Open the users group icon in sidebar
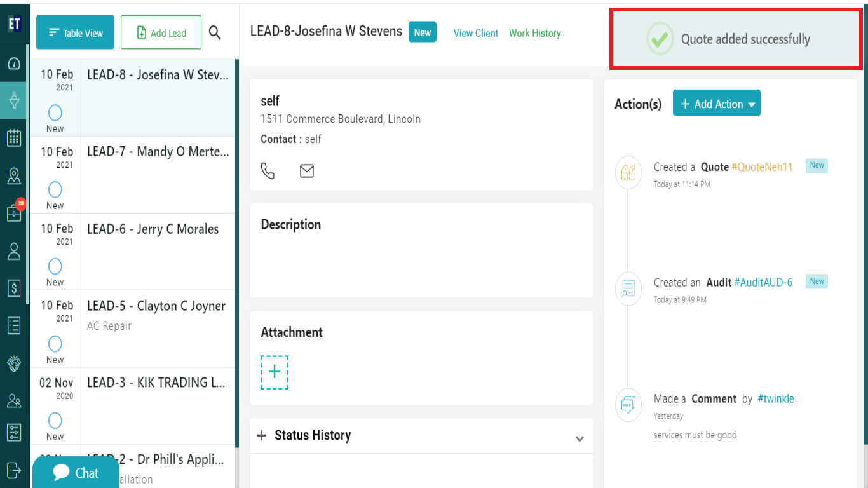 pyautogui.click(x=14, y=400)
